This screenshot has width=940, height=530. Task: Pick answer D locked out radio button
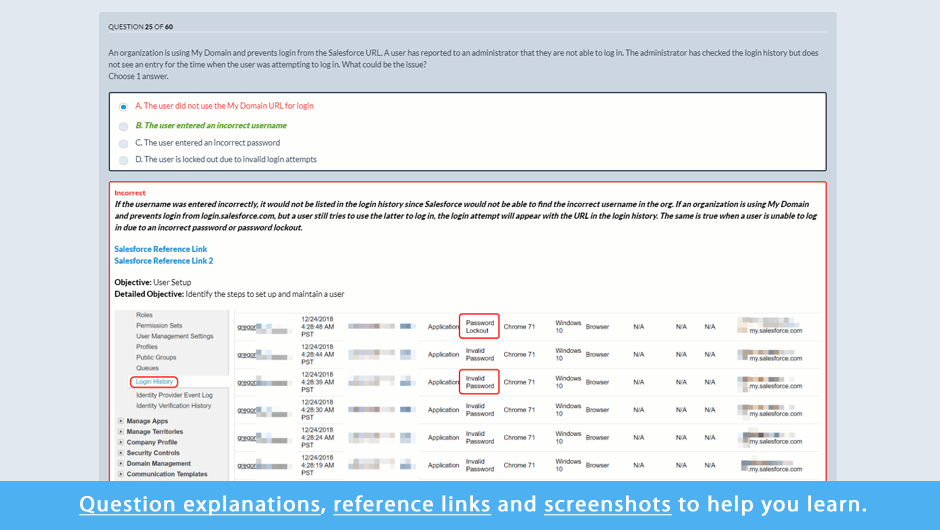coord(124,160)
